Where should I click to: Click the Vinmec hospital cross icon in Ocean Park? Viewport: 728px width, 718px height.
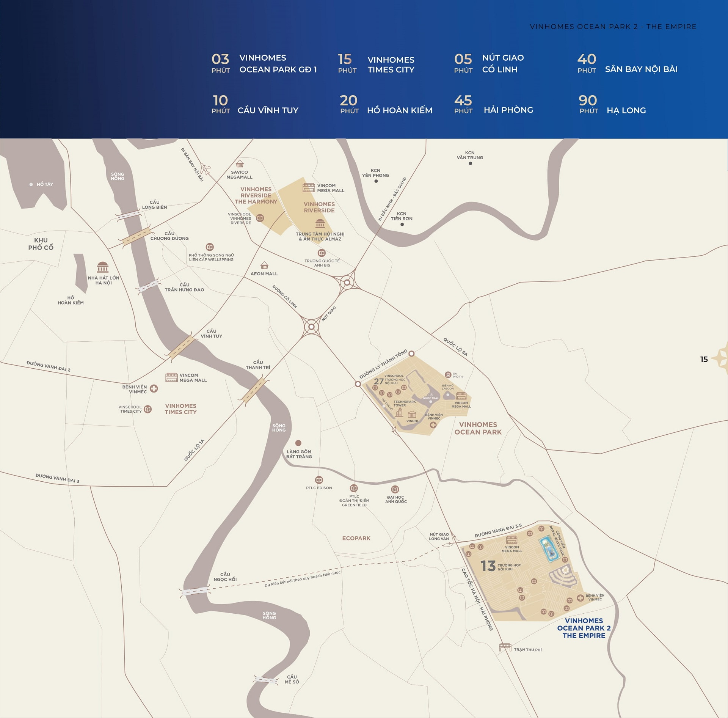click(433, 425)
